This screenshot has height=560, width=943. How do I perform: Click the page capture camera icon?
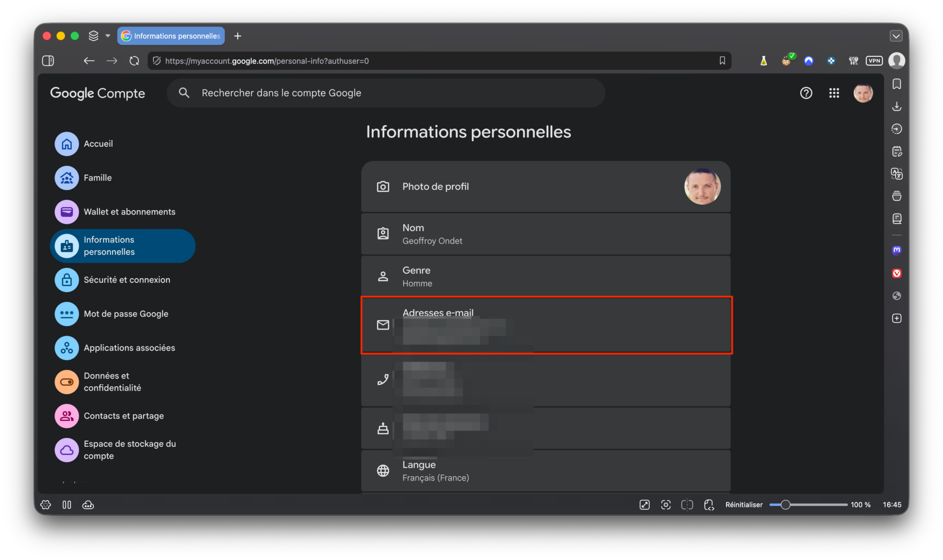(666, 505)
